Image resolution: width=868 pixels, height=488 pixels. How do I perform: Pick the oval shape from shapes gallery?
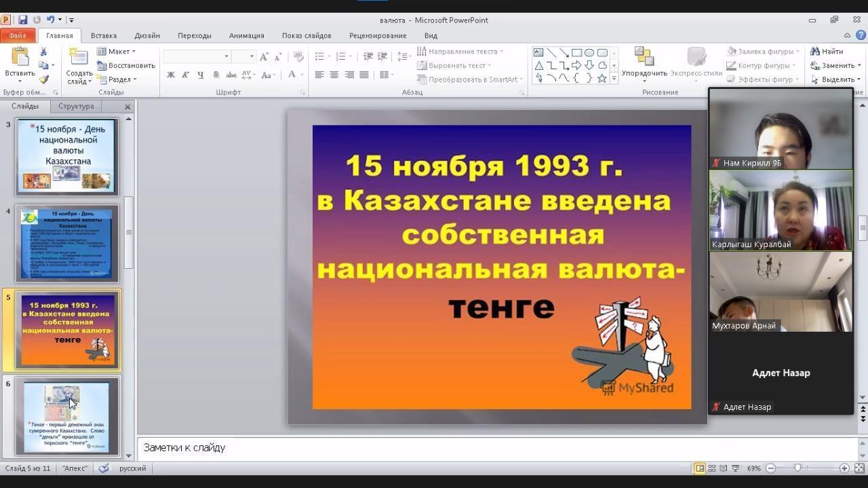(589, 52)
